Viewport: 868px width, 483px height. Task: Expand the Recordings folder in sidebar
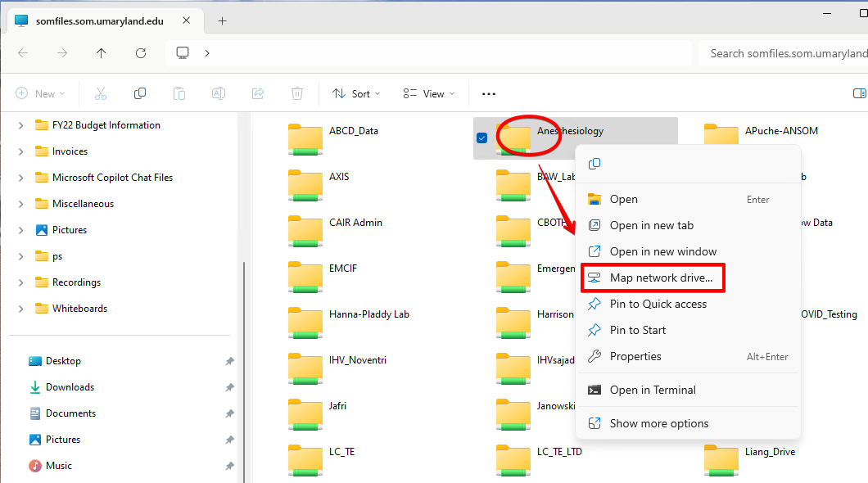pos(20,282)
